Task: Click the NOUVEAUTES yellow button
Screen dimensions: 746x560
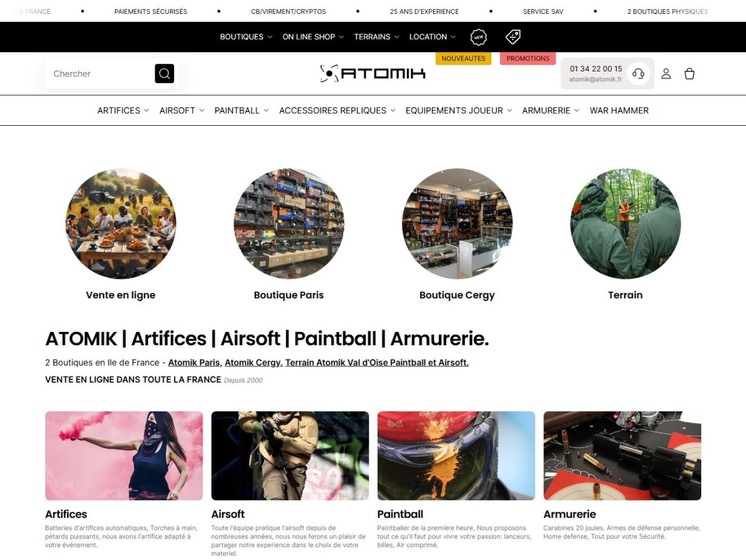Action: [464, 59]
